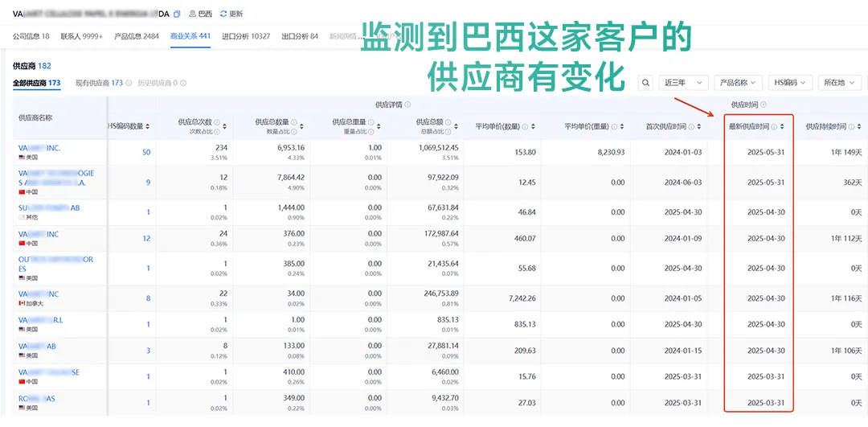Viewport: 868px width, 427px height.
Task: Click first supply date 2024-01-15
Action: [683, 351]
